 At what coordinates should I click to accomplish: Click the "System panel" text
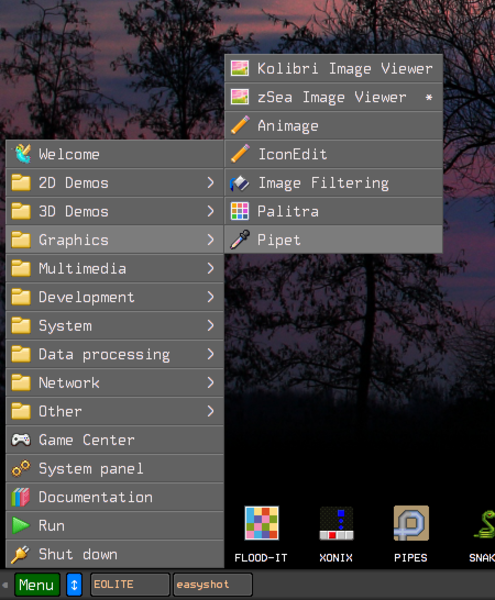pyautogui.click(x=91, y=469)
